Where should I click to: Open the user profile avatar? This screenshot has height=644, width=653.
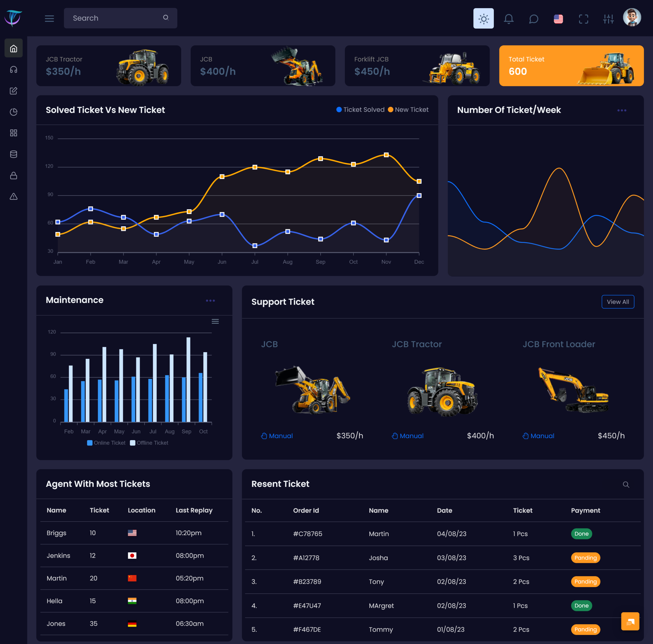tap(632, 17)
